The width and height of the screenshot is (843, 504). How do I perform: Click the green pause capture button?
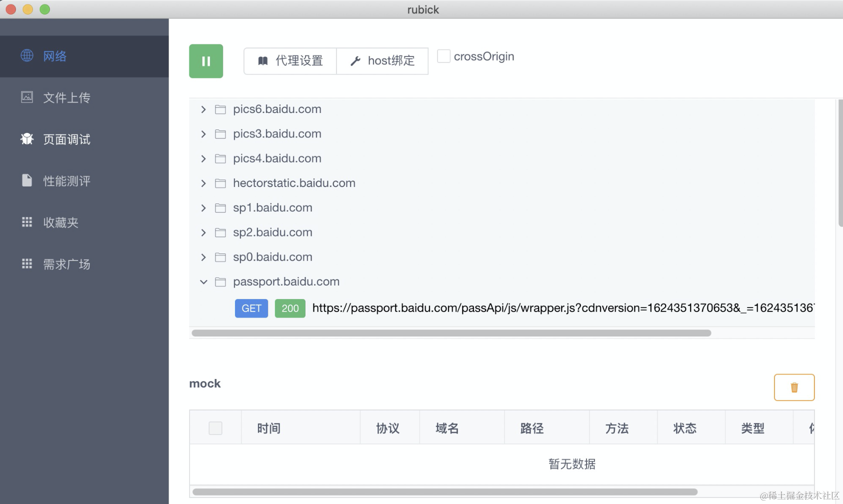(x=206, y=61)
